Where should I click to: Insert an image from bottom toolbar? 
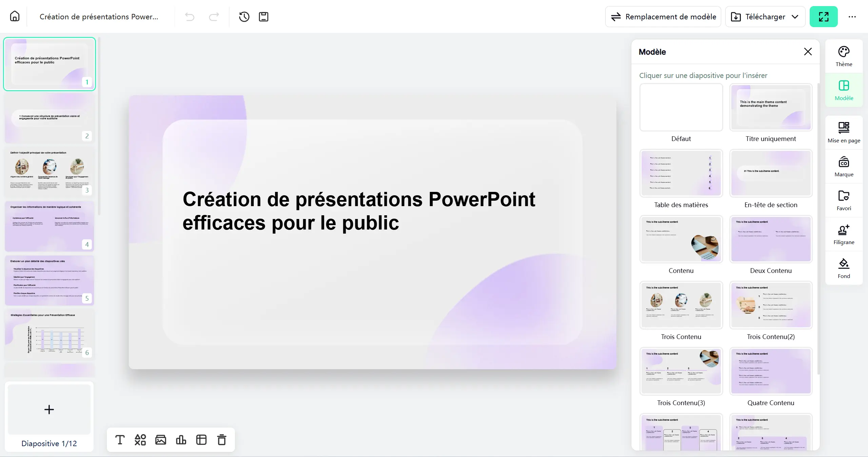tap(160, 440)
